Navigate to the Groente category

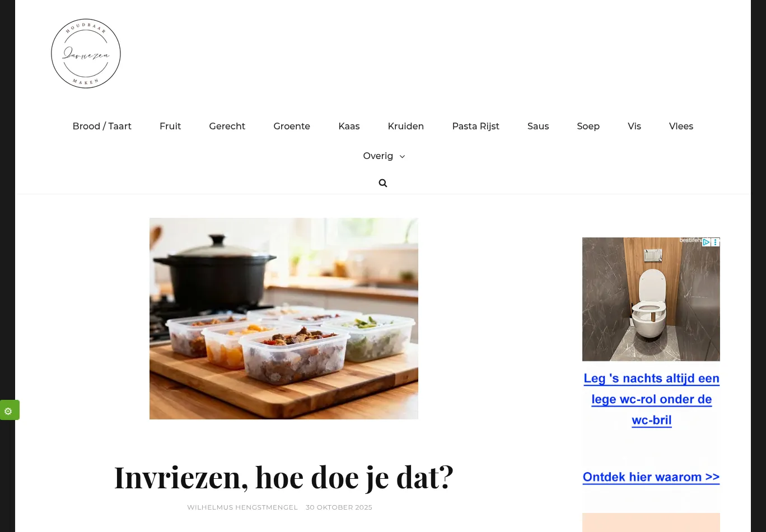292,126
